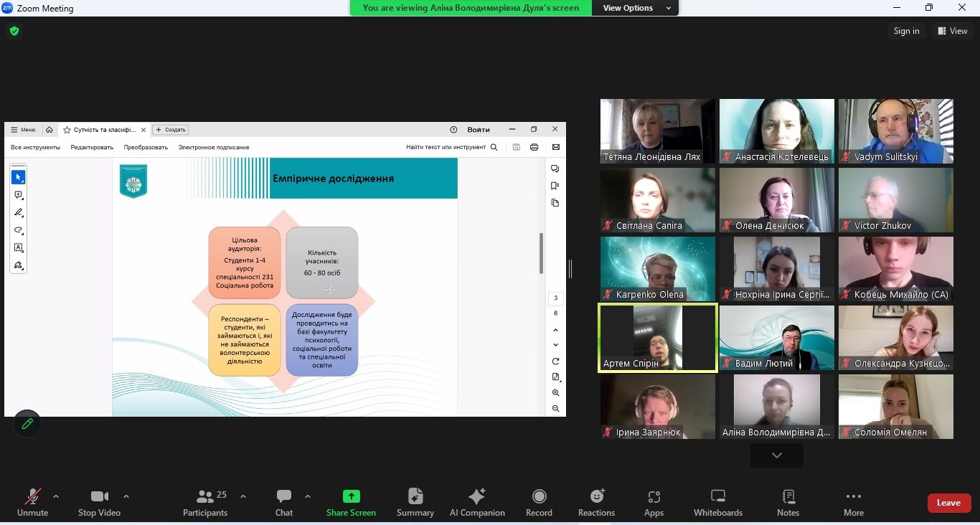Click the green encryption shield icon
Viewport: 980px width, 525px height.
[x=14, y=31]
